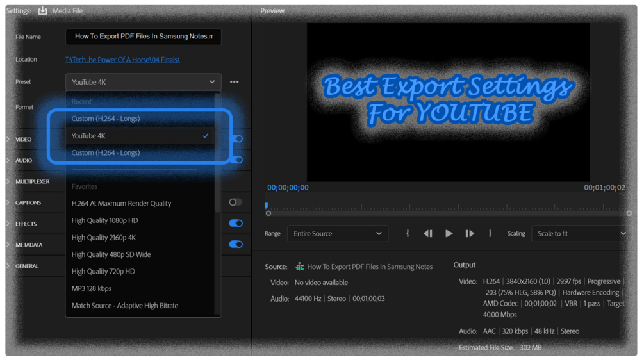The width and height of the screenshot is (644, 362).
Task: Expand the CAPTIONS section
Action: point(8,202)
